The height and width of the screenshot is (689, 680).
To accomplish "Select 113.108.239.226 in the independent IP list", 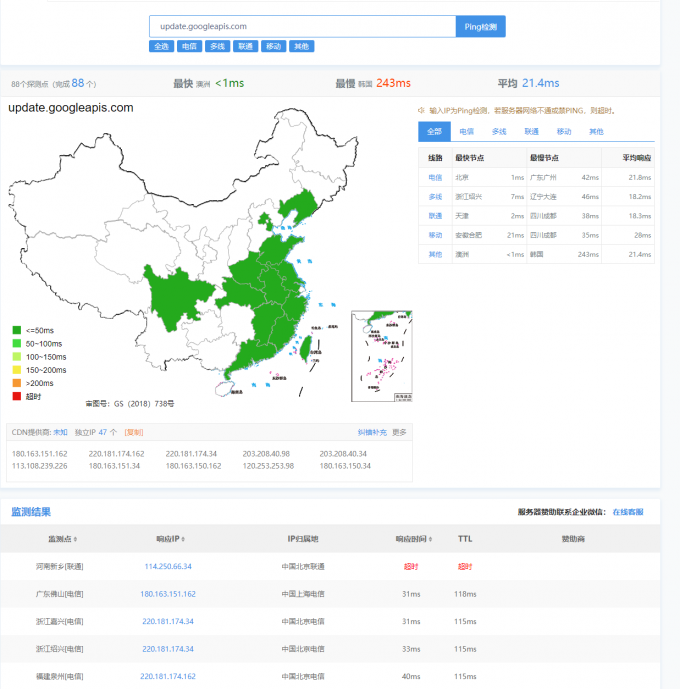I will point(40,466).
